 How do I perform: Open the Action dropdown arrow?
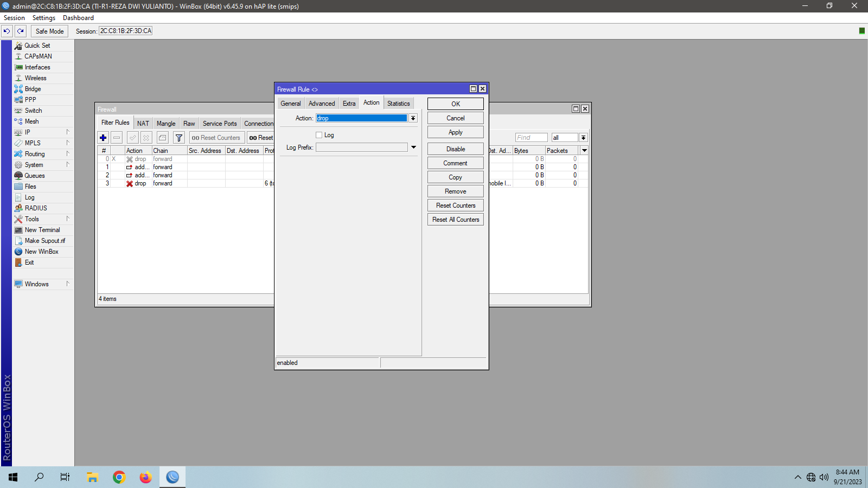(413, 118)
